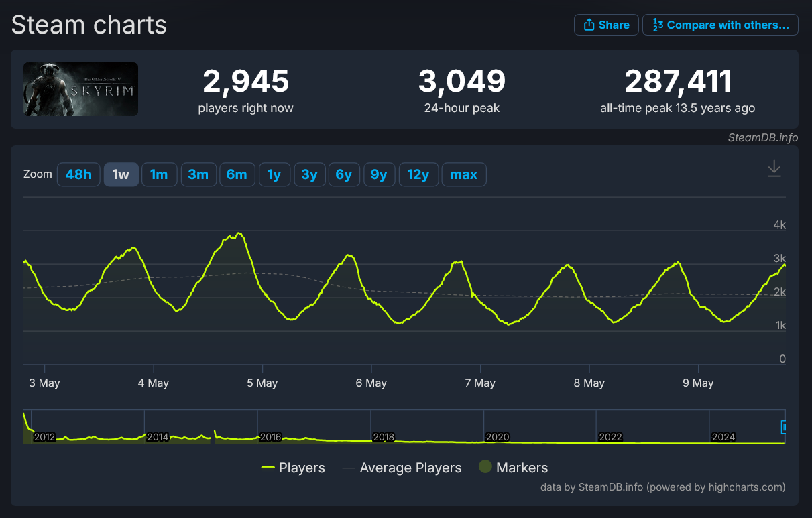
Task: Click the Steam charts heading
Action: [x=89, y=25]
